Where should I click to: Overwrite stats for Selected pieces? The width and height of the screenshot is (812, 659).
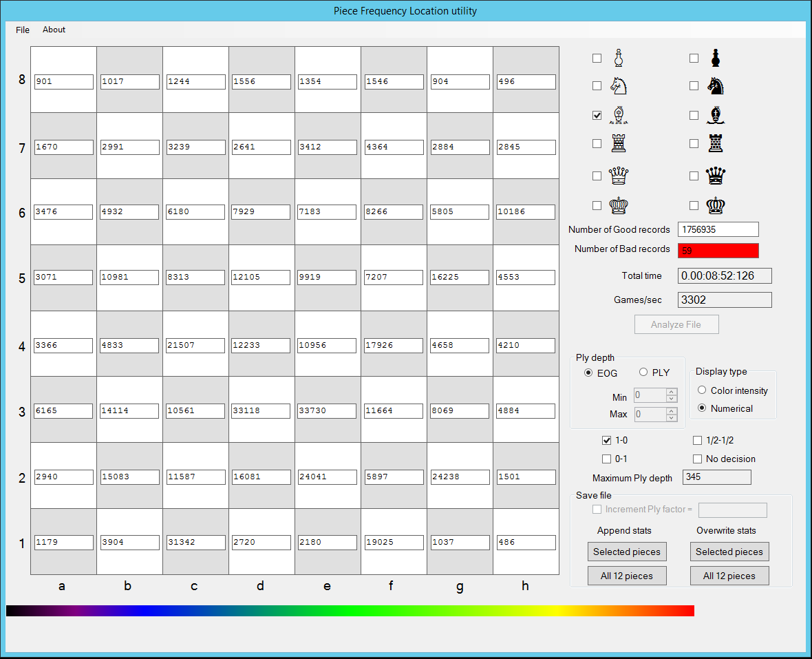[729, 552]
